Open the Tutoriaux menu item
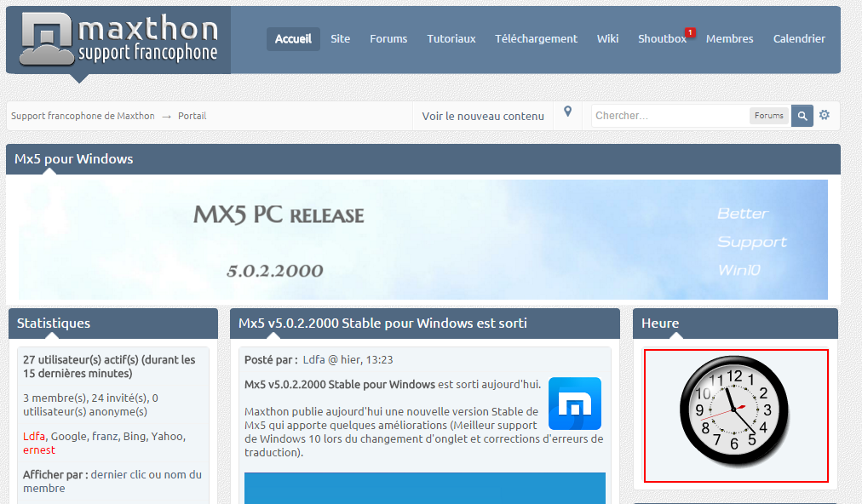 click(451, 39)
